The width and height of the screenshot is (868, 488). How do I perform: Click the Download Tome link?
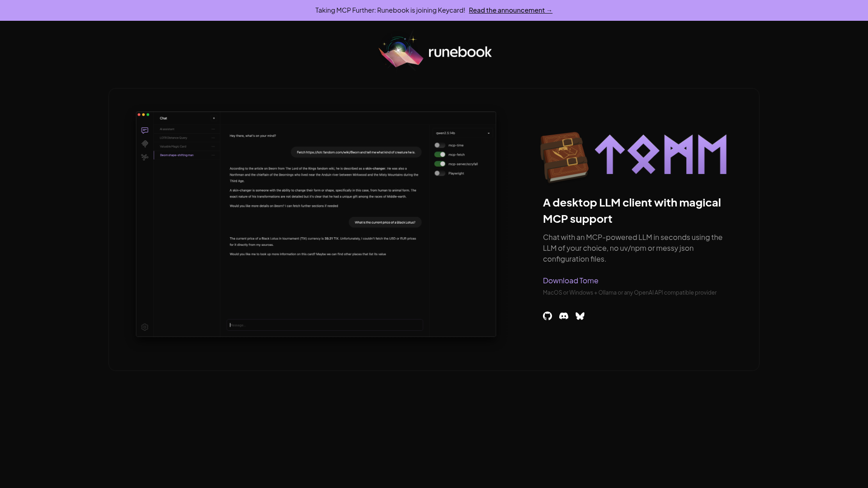tap(570, 281)
